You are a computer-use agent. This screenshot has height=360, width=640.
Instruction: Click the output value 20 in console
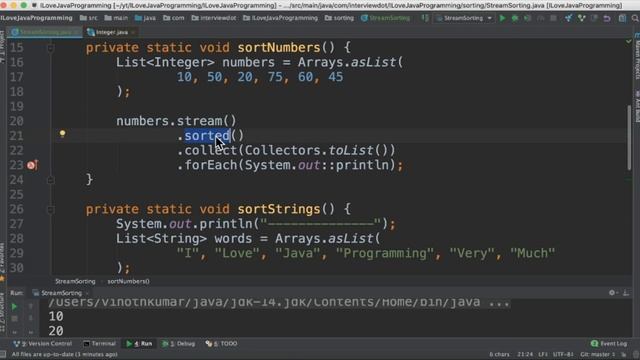pos(56,331)
